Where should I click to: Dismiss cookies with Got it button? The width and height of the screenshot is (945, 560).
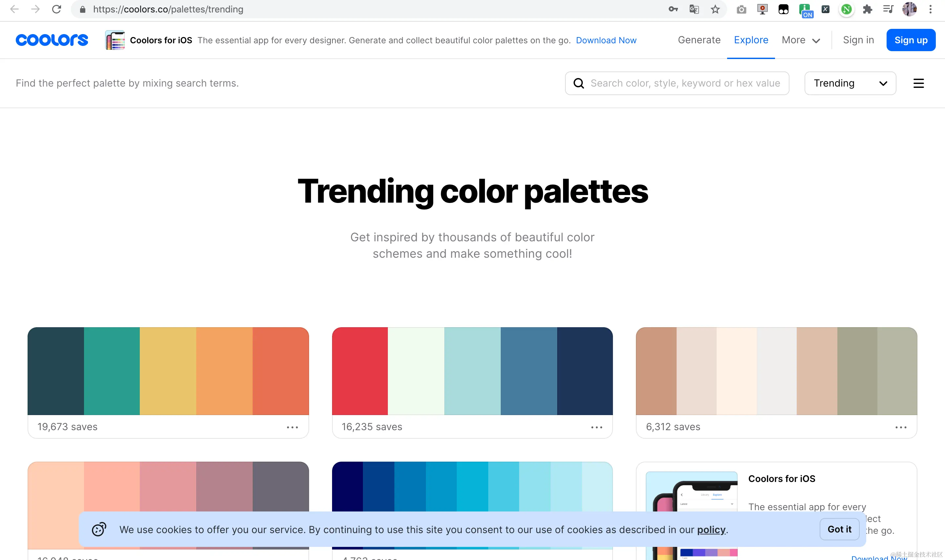point(839,529)
